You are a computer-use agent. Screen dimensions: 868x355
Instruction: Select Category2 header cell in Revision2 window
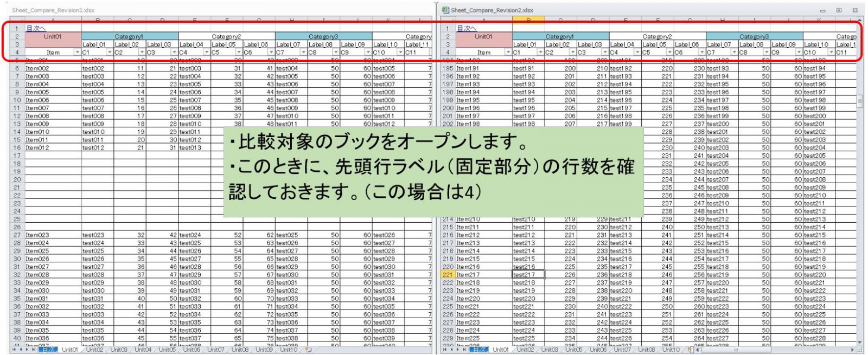(x=657, y=36)
